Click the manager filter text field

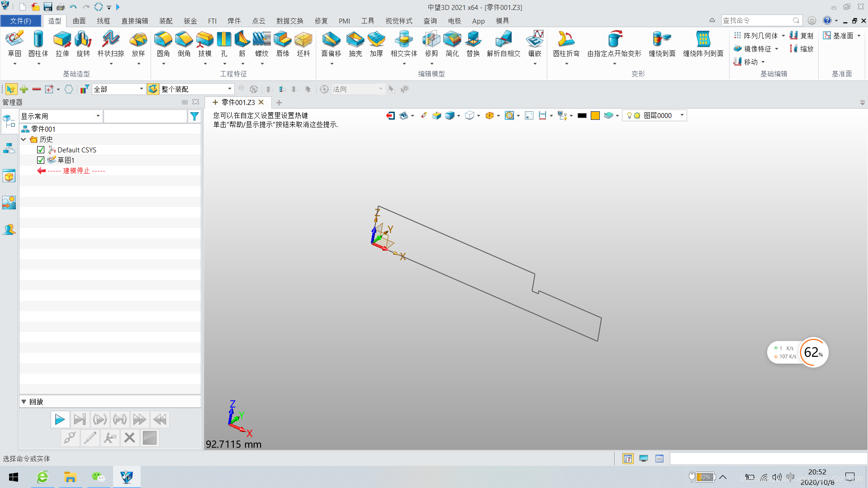point(145,116)
